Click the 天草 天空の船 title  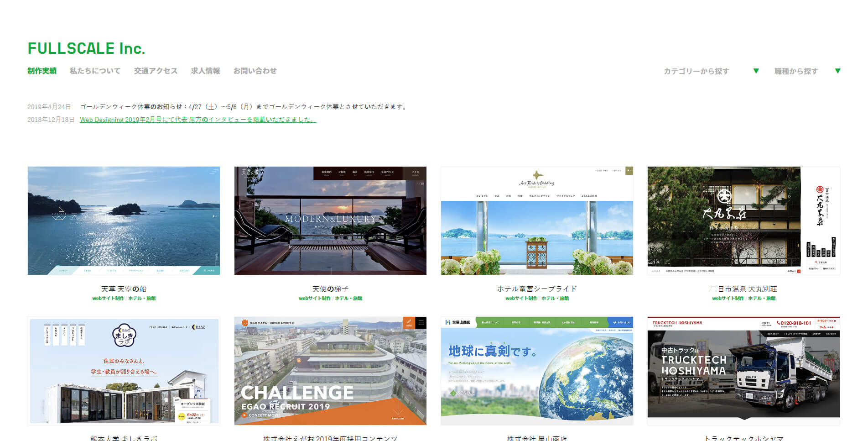click(x=124, y=289)
